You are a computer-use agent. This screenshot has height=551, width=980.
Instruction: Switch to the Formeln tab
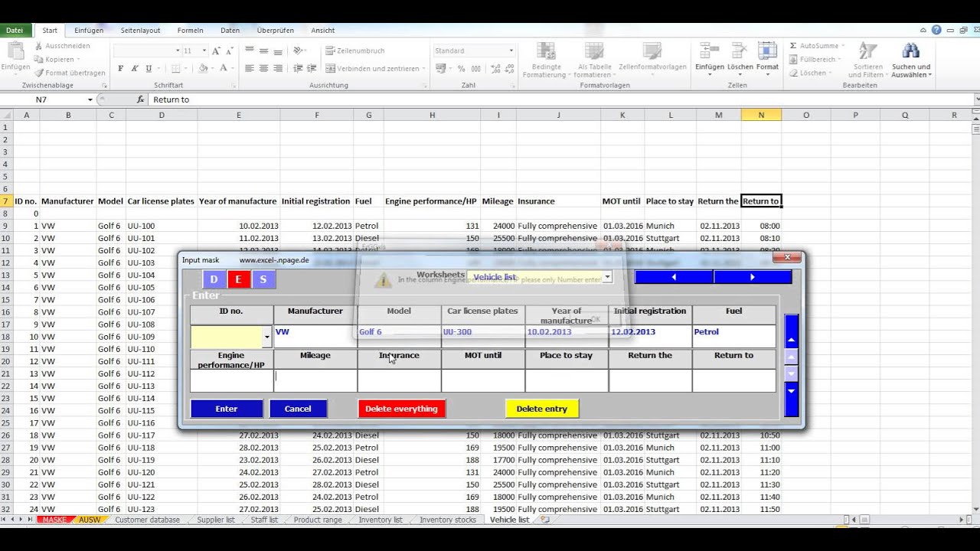190,31
